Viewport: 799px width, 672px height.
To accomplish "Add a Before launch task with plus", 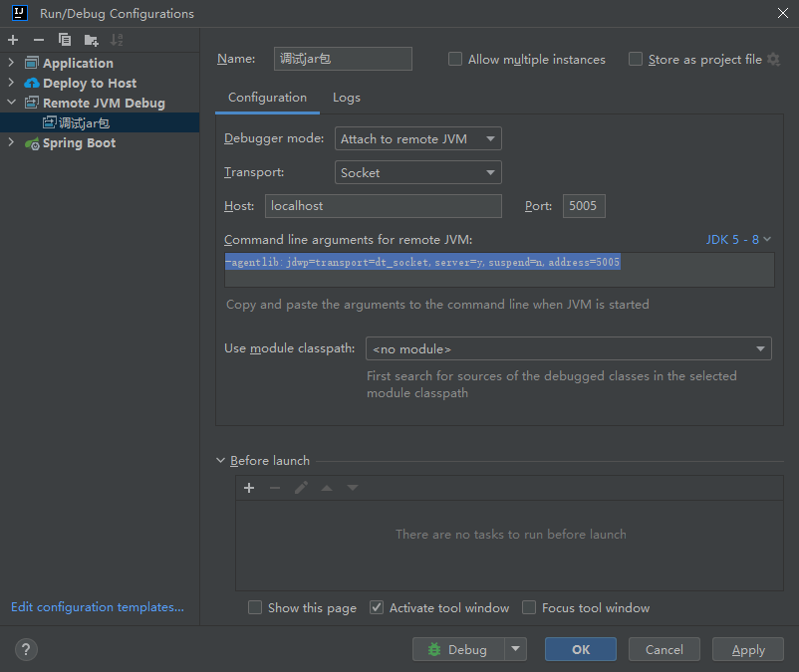I will click(x=249, y=488).
